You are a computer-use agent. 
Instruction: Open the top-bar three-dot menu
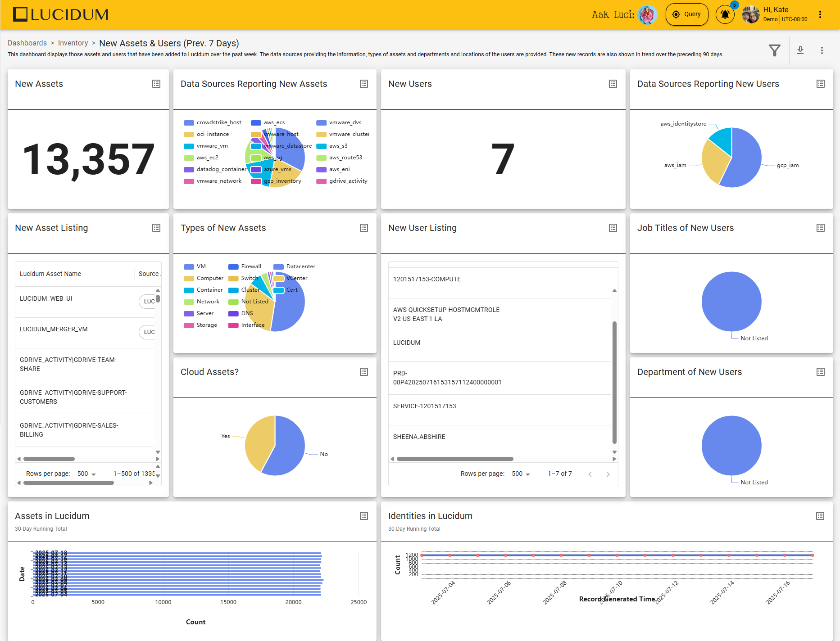point(820,14)
